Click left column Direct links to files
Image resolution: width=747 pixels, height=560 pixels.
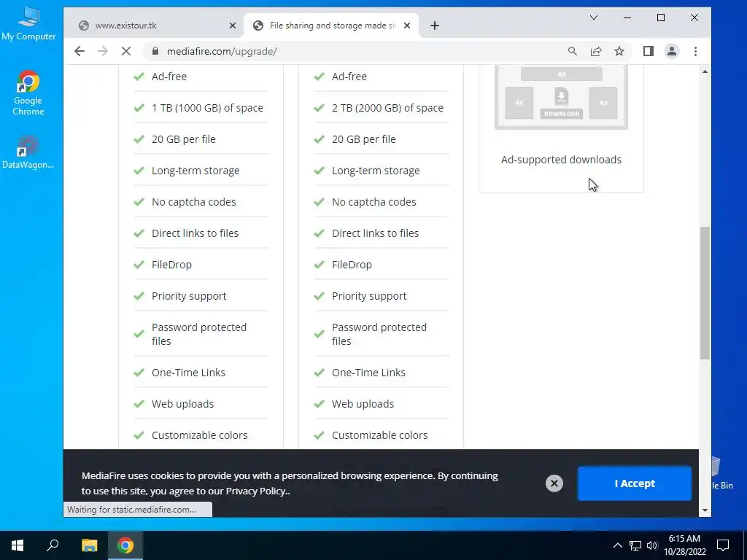coord(195,233)
